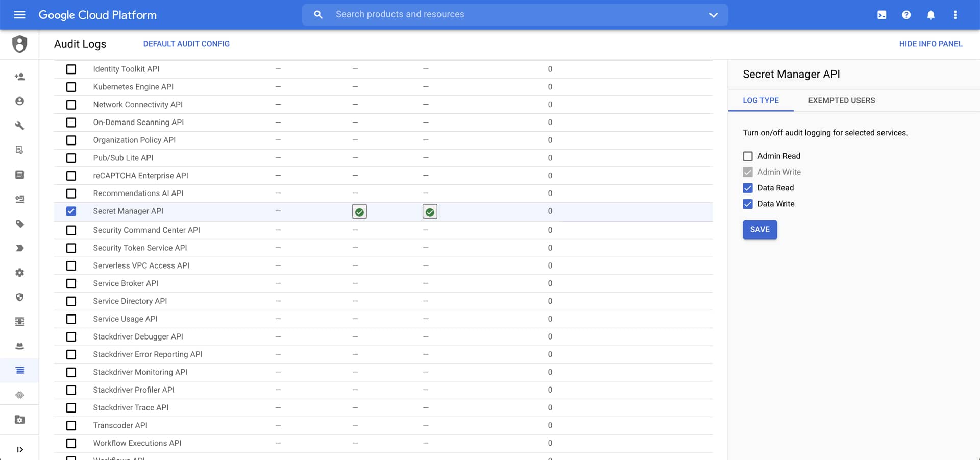Click the Secret Manager API row name
This screenshot has height=460, width=980.
pyautogui.click(x=128, y=211)
